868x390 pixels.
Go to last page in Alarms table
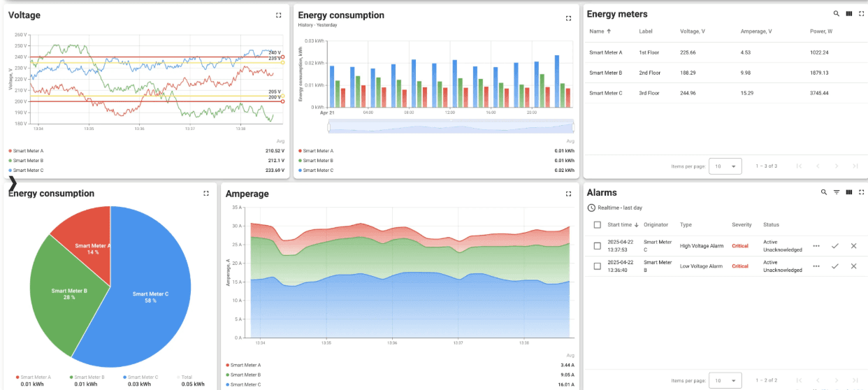[855, 380]
